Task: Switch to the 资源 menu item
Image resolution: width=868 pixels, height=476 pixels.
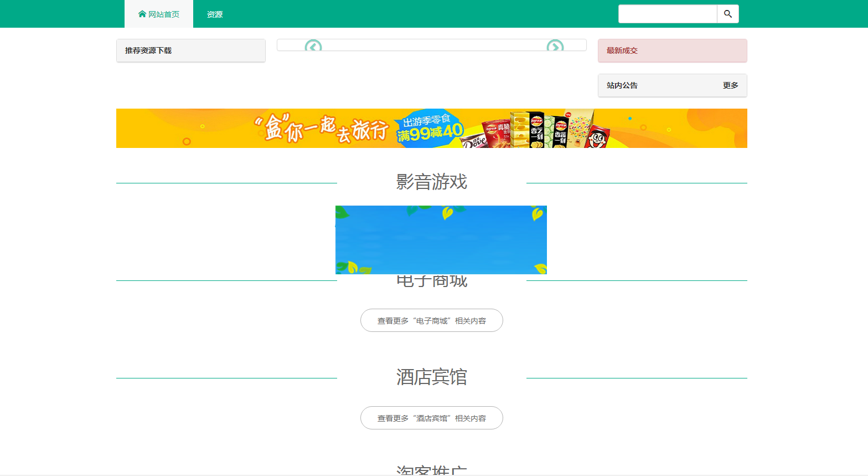Action: pyautogui.click(x=215, y=14)
